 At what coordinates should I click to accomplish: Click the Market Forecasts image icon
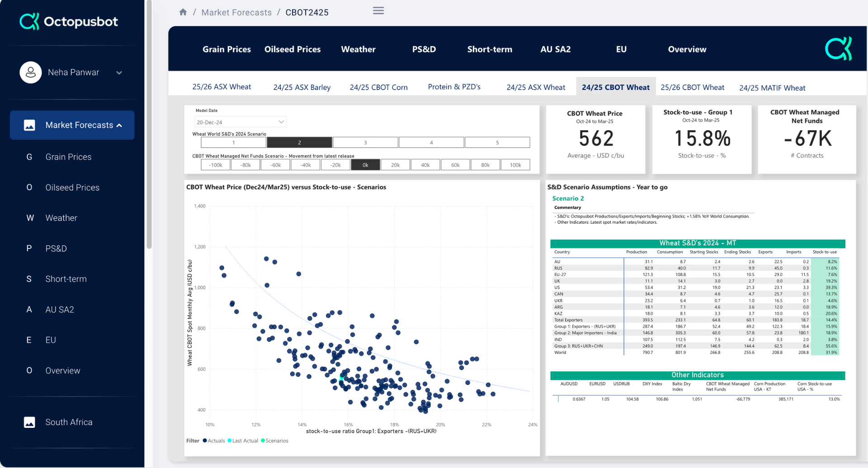point(29,125)
